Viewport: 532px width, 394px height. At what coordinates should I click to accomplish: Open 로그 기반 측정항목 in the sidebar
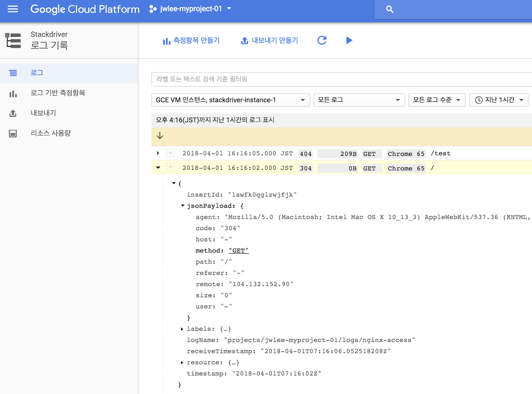click(57, 93)
